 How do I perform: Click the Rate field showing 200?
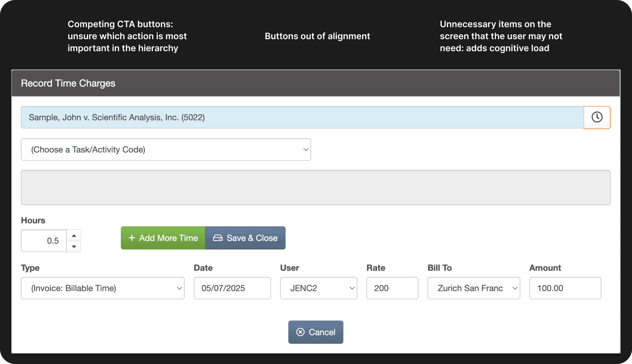[x=392, y=288]
